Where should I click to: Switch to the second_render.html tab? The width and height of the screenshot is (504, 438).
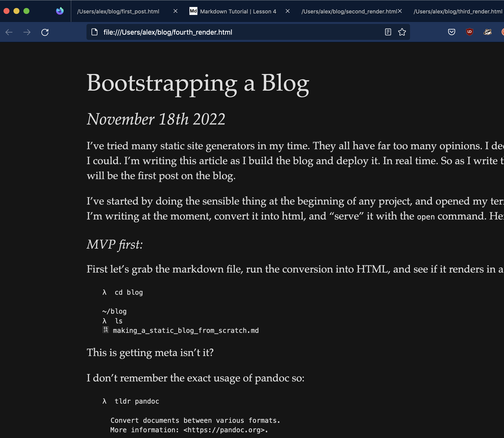[x=349, y=11]
